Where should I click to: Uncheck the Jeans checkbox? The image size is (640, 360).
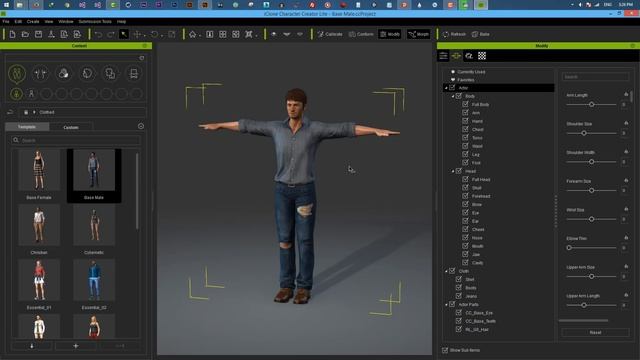point(459,296)
